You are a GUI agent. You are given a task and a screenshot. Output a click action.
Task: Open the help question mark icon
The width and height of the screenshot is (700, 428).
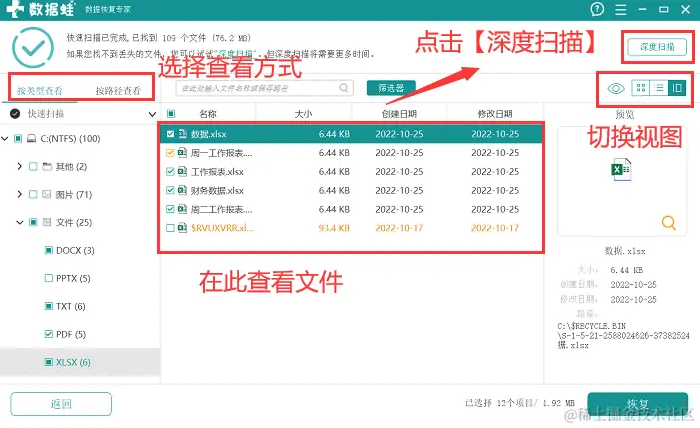(x=597, y=9)
